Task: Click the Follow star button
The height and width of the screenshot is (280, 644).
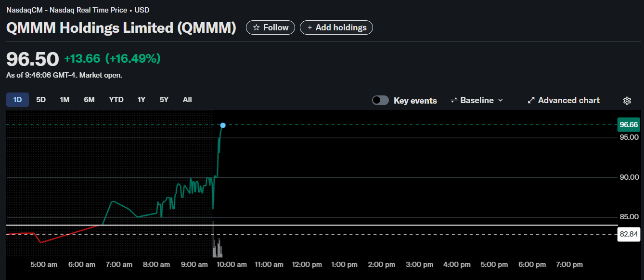Action: coord(270,27)
